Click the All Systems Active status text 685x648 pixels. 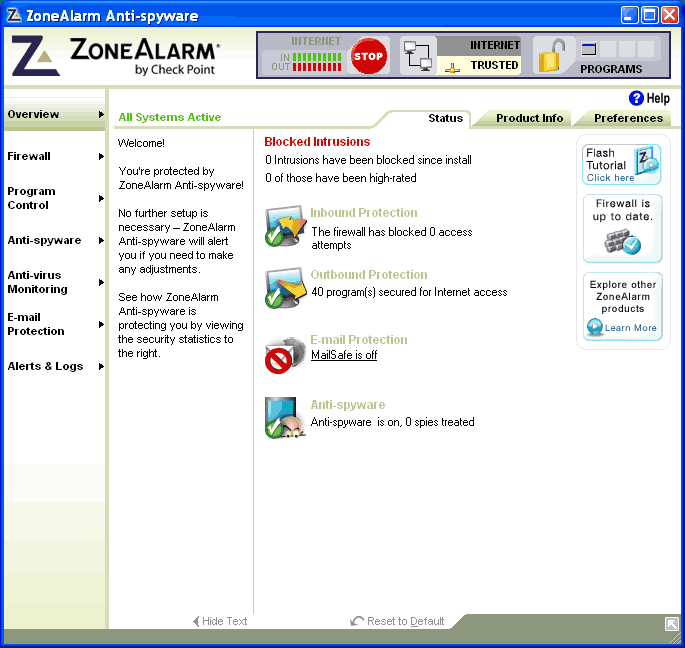tap(170, 117)
